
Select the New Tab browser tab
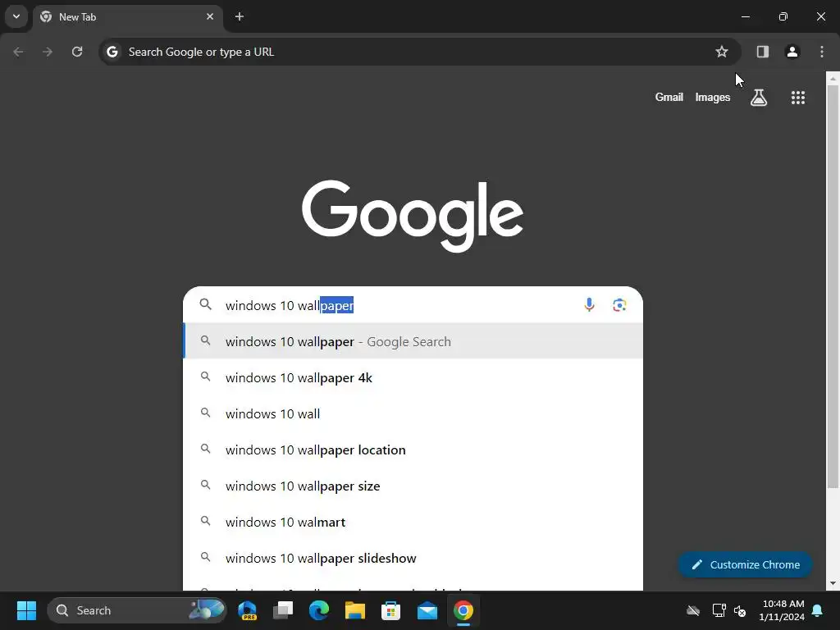pos(127,17)
